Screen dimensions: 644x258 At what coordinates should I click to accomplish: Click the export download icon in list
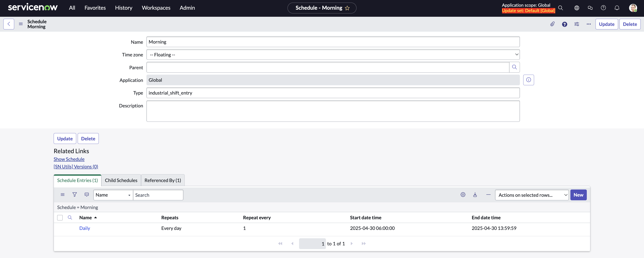click(475, 195)
